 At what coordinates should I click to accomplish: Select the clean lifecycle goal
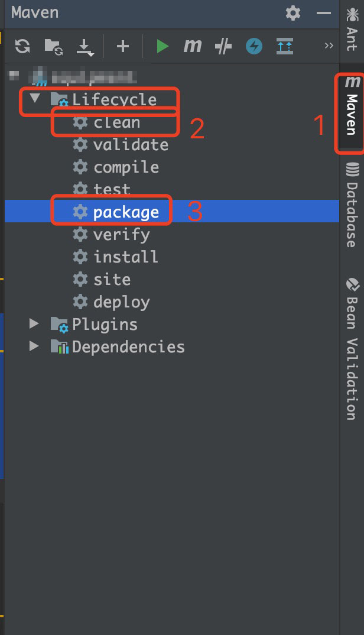[x=116, y=122]
